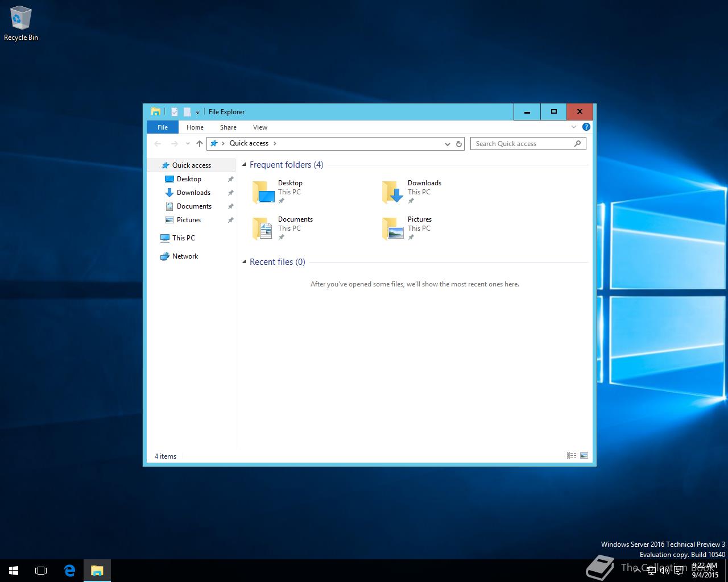The image size is (728, 582).
Task: Collapse the Recent files group
Action: click(x=245, y=262)
